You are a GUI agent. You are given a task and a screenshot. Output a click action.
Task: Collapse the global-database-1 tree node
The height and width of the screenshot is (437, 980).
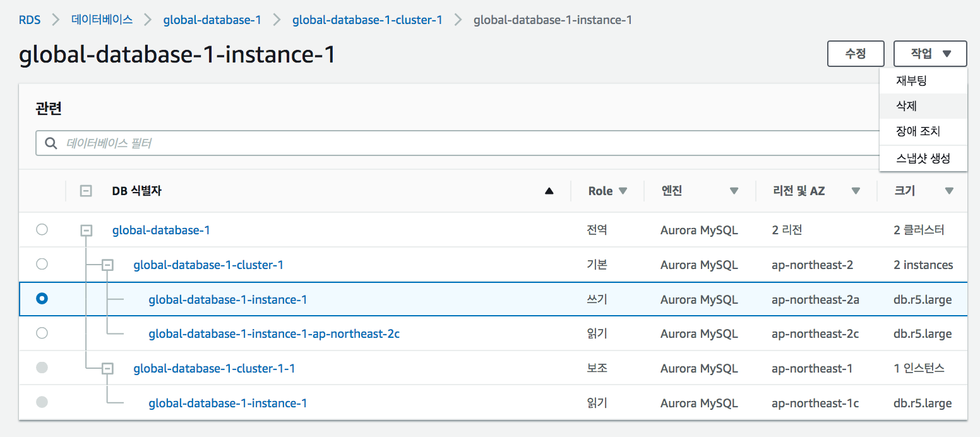coord(87,230)
